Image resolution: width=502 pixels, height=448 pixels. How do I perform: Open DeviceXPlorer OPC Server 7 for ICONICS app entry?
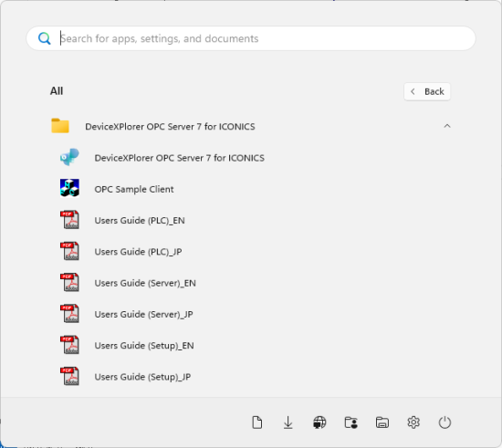179,158
